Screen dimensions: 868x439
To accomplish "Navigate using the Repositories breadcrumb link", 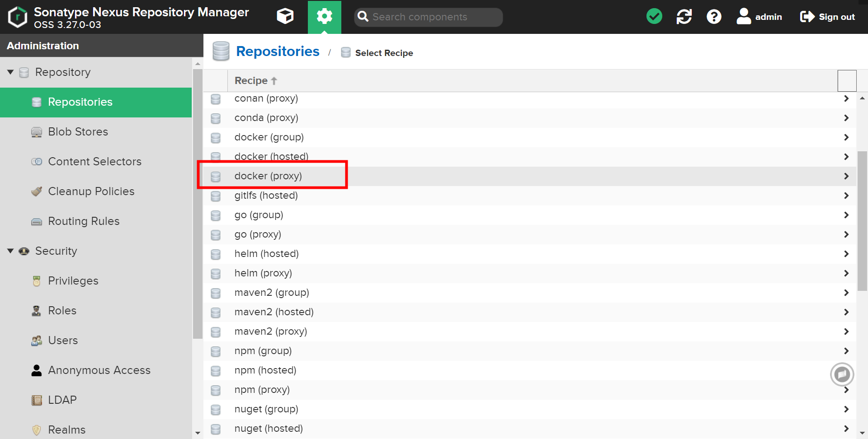I will pos(278,51).
